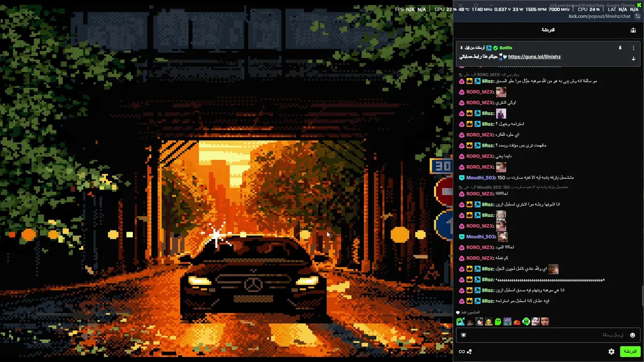
Task: Insert the yellow smiley face emote
Action: 489,322
